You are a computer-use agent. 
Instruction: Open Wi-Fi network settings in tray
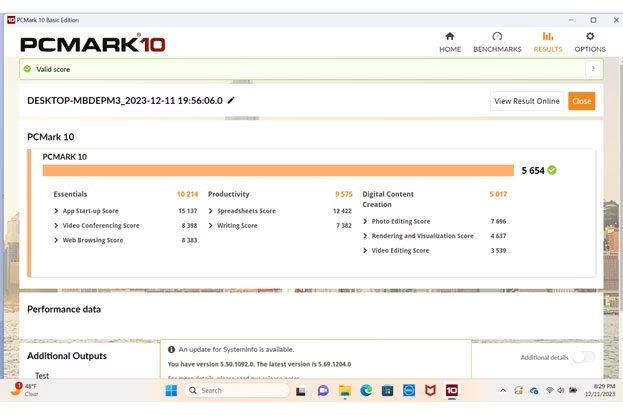[x=549, y=390]
